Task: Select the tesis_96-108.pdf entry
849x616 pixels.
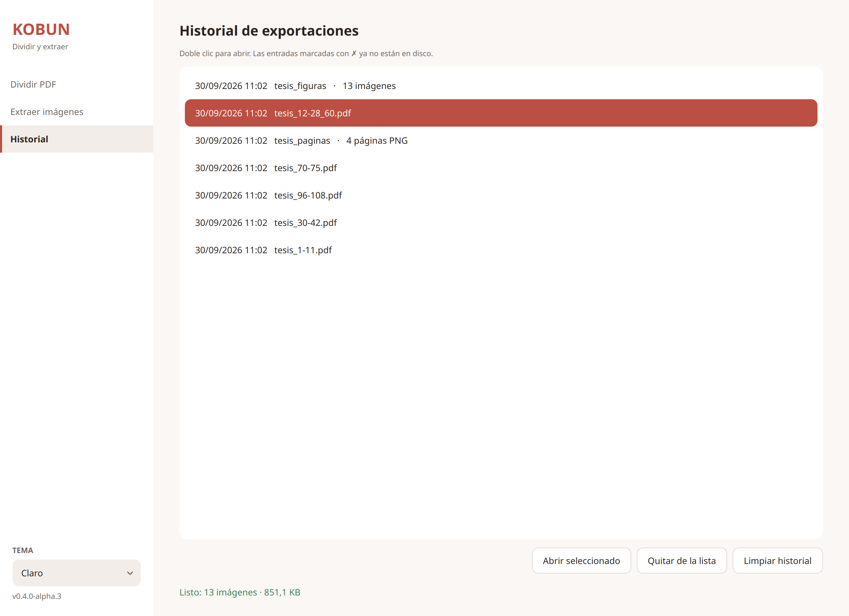Action: point(501,195)
